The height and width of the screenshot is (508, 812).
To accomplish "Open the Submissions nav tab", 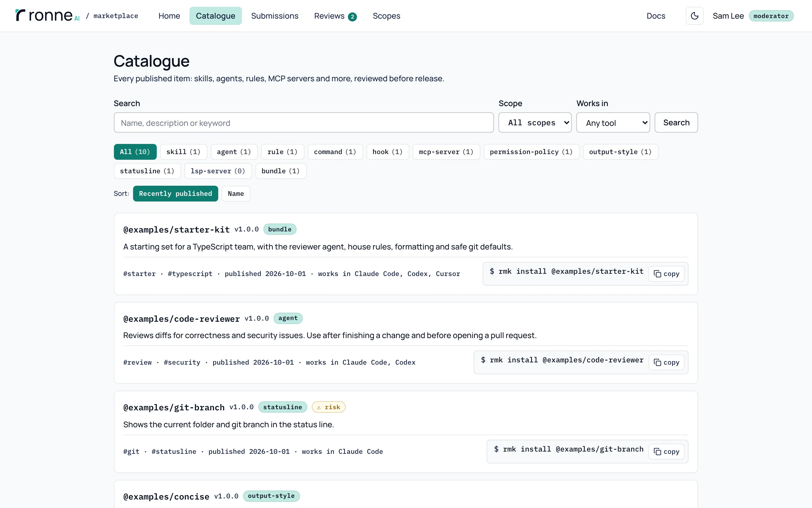I will pos(274,16).
